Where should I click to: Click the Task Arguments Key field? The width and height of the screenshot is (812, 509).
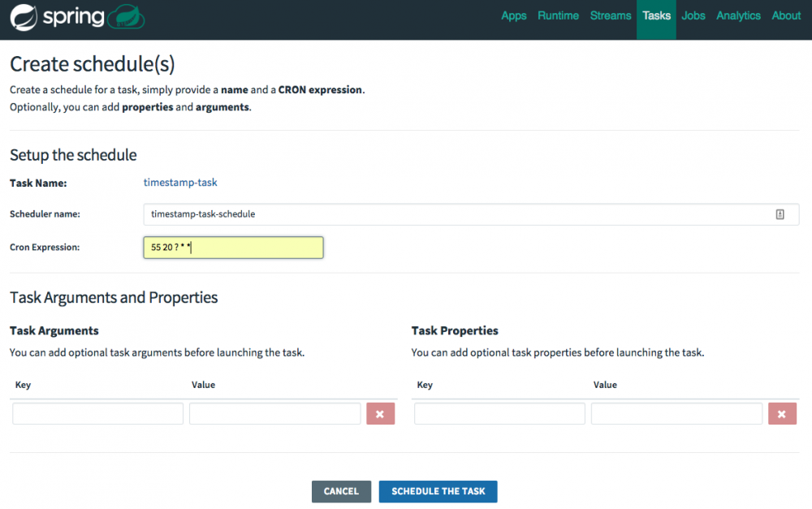pyautogui.click(x=98, y=414)
